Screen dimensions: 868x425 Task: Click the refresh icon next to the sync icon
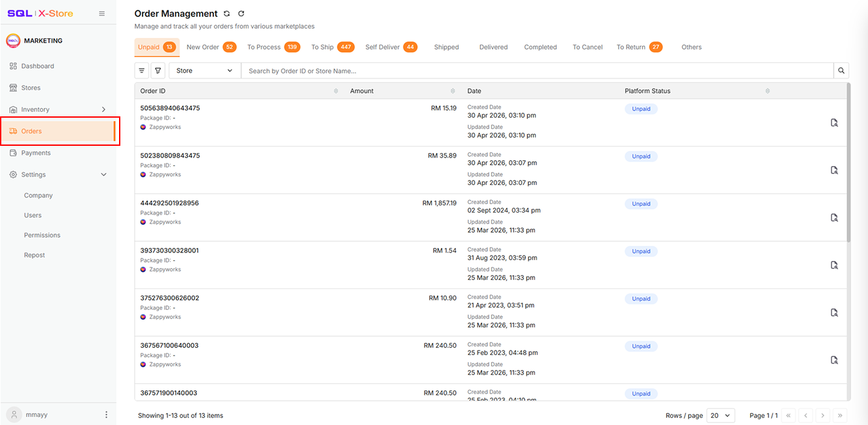click(241, 14)
